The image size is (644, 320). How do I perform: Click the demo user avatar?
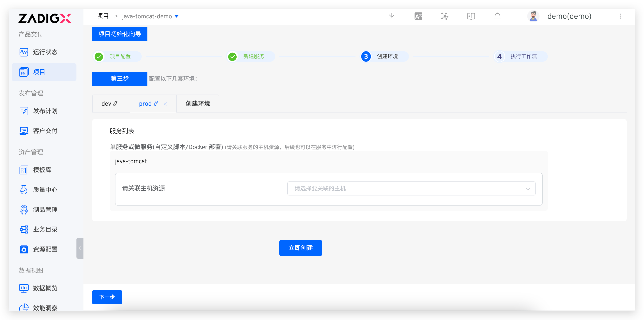[533, 16]
